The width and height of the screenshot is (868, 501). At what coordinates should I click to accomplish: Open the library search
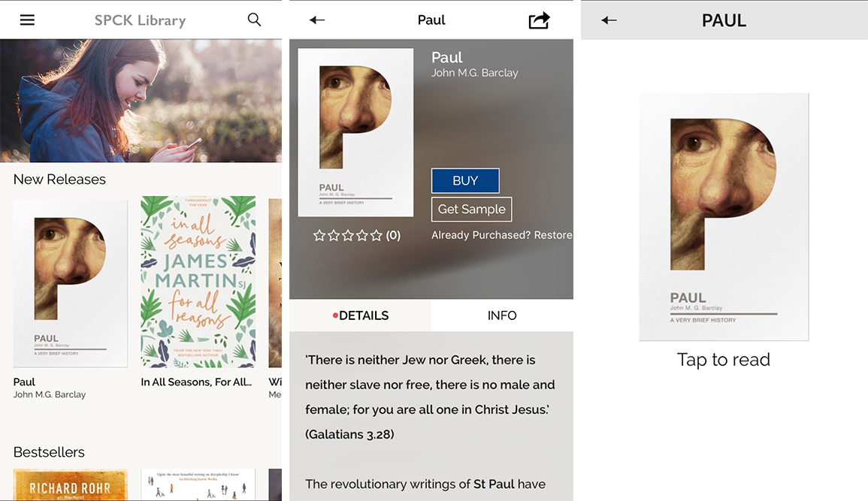(254, 20)
